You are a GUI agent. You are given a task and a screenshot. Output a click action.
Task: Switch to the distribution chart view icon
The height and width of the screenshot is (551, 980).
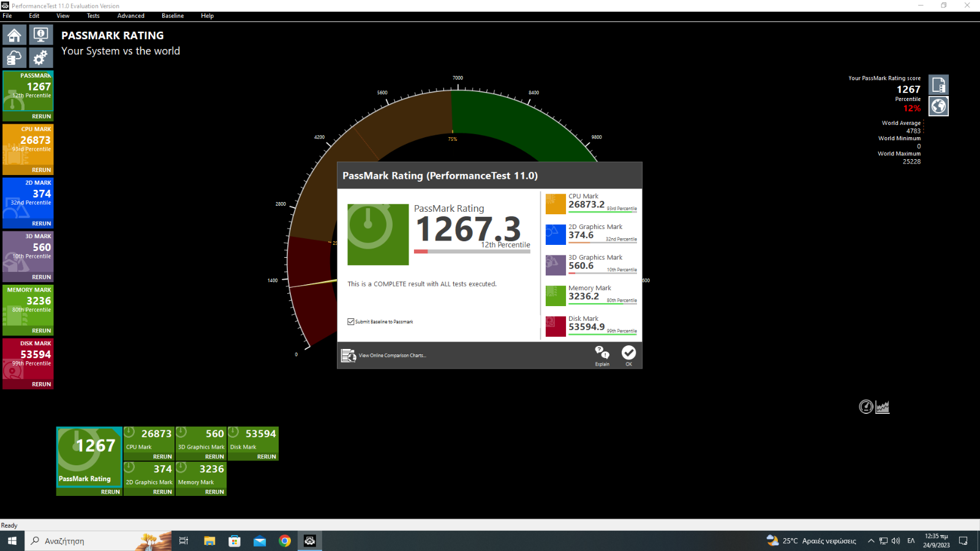click(x=882, y=407)
